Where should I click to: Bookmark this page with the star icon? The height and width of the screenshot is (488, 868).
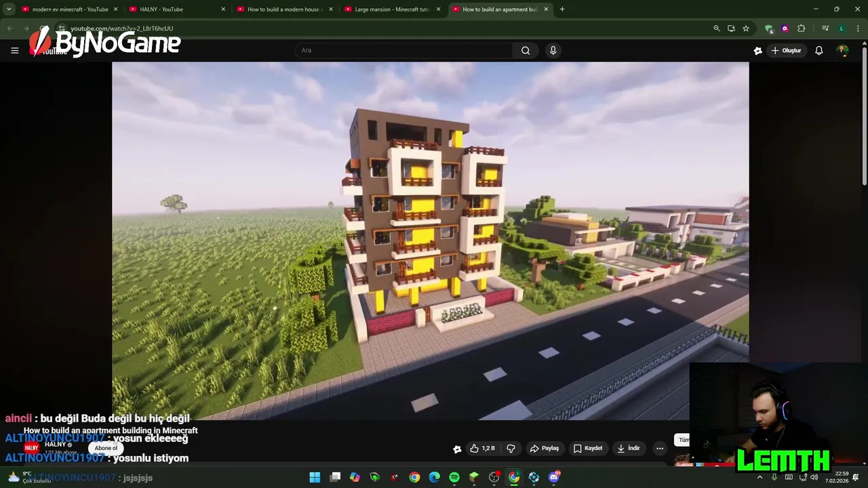746,28
